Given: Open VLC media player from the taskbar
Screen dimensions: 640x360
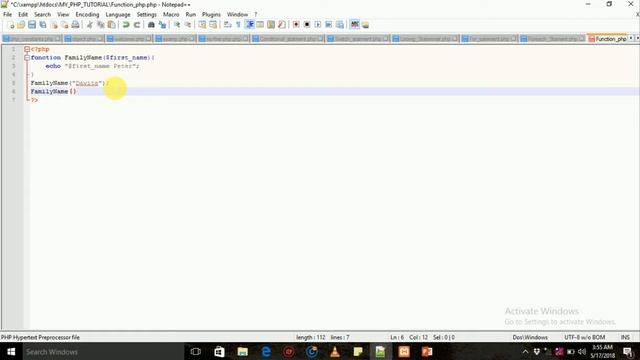Looking at the screenshot, I should coord(335,351).
